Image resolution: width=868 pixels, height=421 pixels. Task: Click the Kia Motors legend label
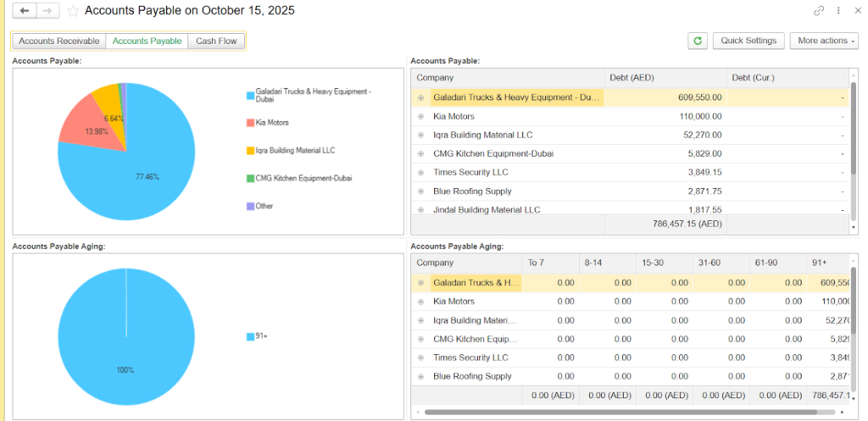272,123
